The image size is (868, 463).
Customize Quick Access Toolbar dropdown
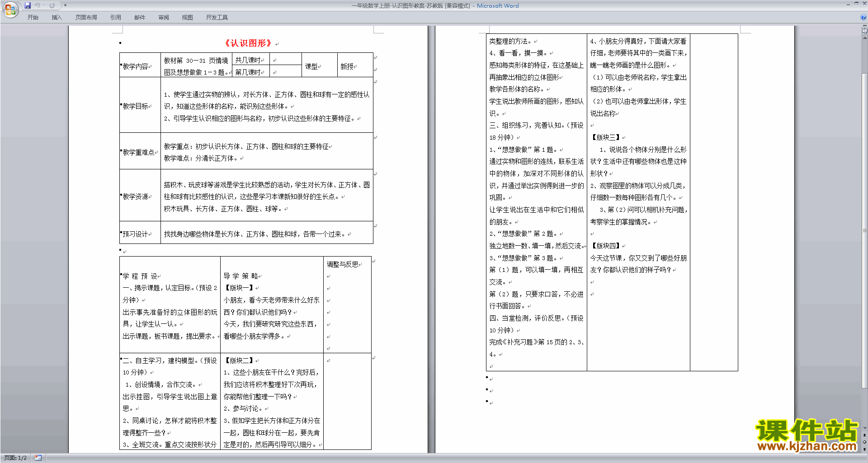[65, 5]
